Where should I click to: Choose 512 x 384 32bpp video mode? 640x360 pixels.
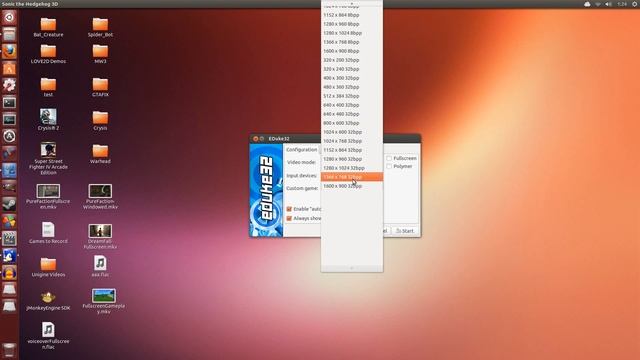click(352, 96)
